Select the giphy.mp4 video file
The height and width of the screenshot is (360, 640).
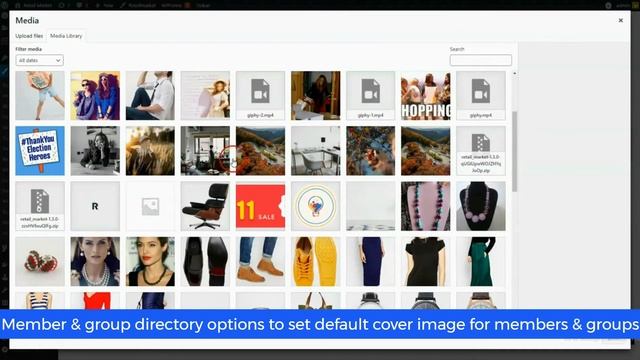(x=481, y=96)
